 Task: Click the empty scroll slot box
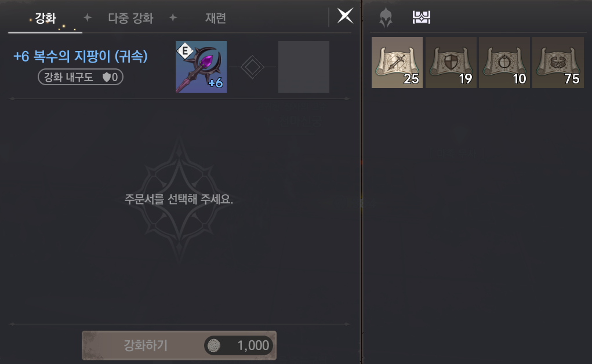click(x=304, y=67)
